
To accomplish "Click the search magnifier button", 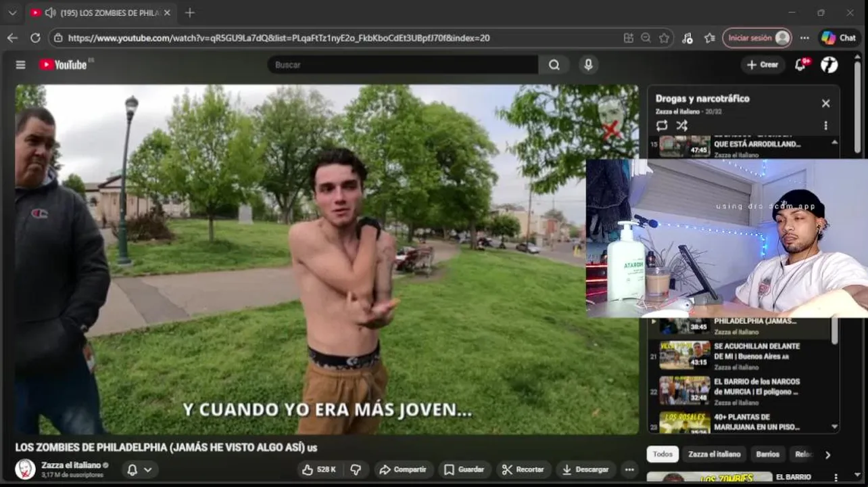I will (554, 65).
